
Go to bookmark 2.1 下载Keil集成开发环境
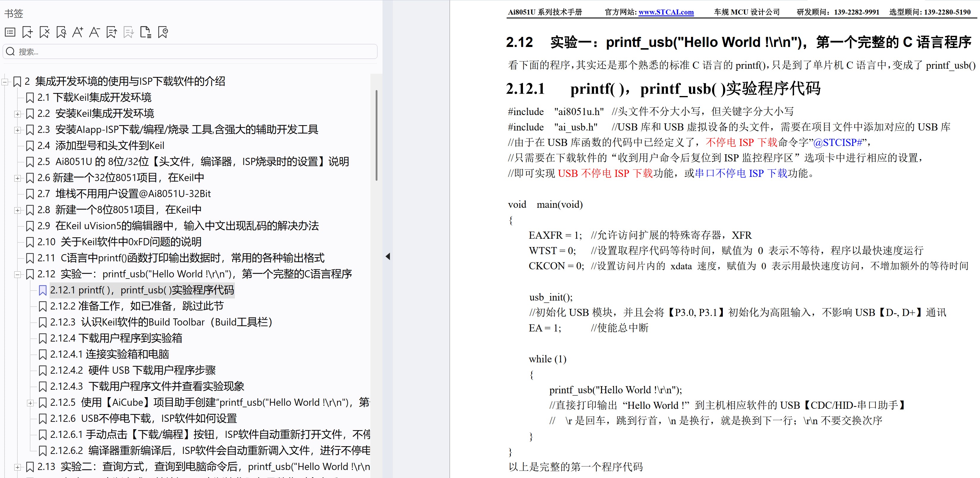(x=94, y=98)
